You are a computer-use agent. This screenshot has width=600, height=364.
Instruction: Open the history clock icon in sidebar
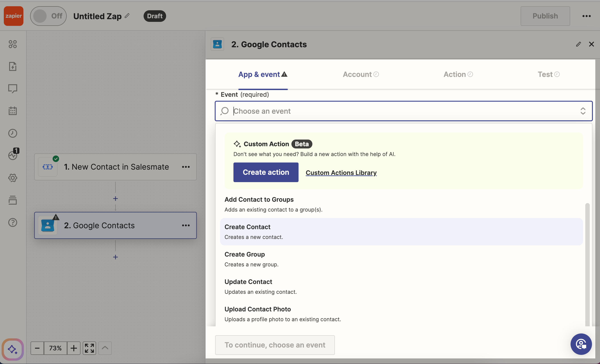pyautogui.click(x=13, y=133)
